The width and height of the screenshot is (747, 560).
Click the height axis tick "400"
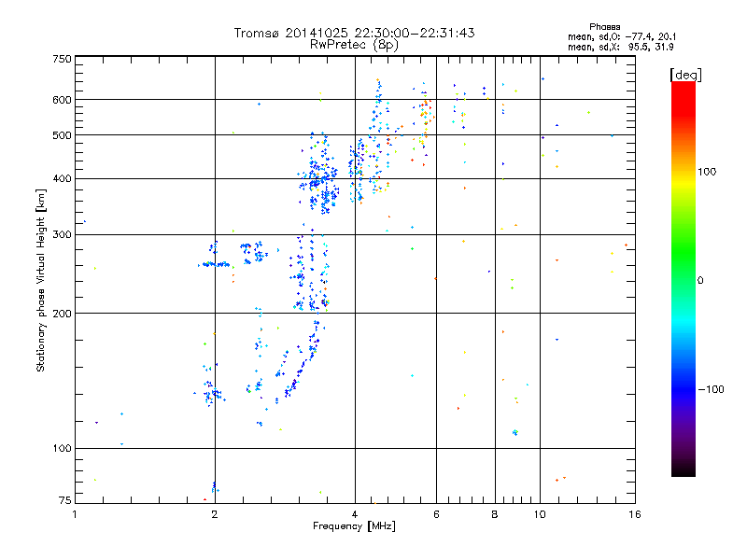pyautogui.click(x=62, y=179)
